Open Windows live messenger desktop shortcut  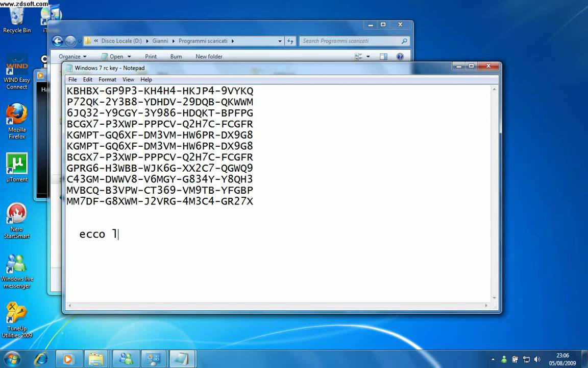click(17, 271)
